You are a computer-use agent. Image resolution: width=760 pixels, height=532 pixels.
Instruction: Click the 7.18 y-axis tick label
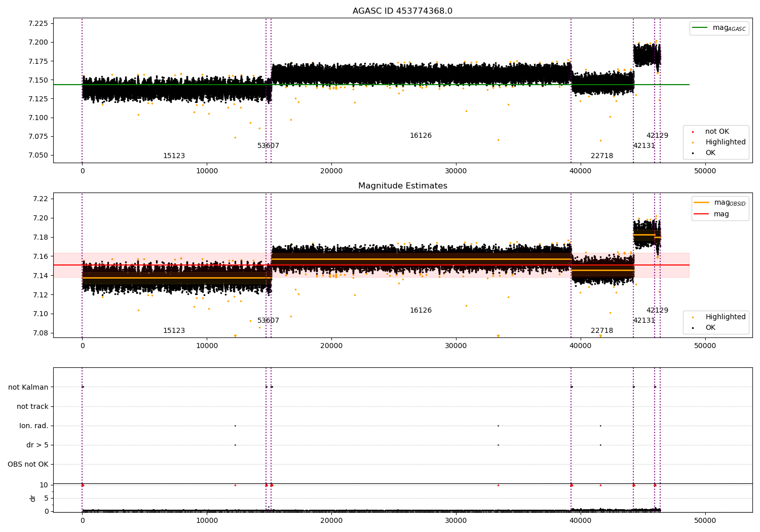point(40,237)
